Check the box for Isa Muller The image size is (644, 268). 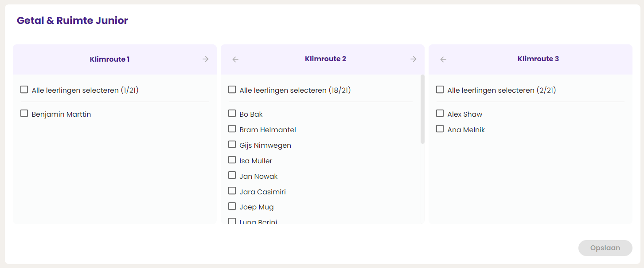232,160
